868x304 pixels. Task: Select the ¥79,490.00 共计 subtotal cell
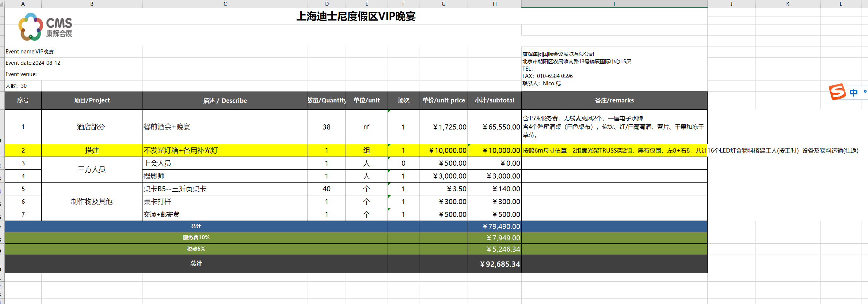tap(494, 226)
